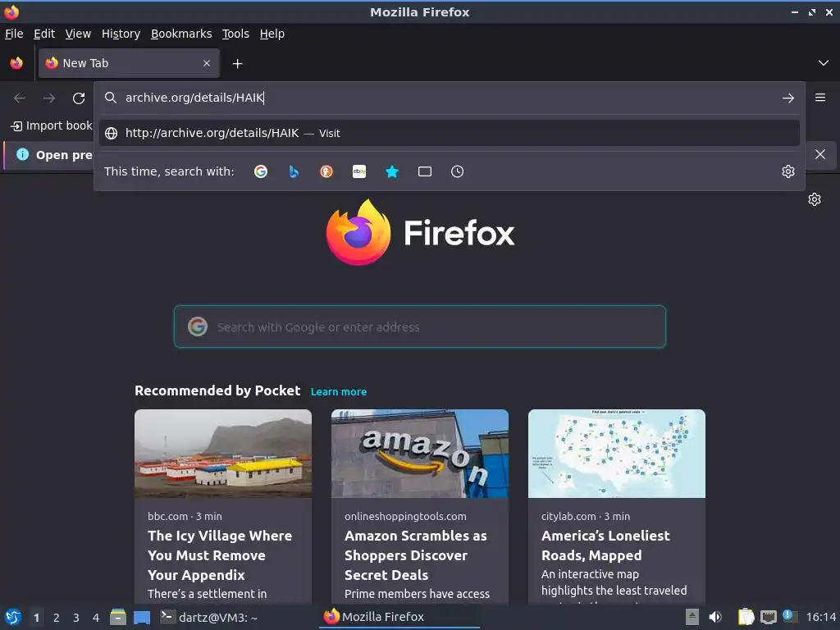This screenshot has width=840, height=630.
Task: Search this time with DuckDuckGo icon
Action: (326, 171)
